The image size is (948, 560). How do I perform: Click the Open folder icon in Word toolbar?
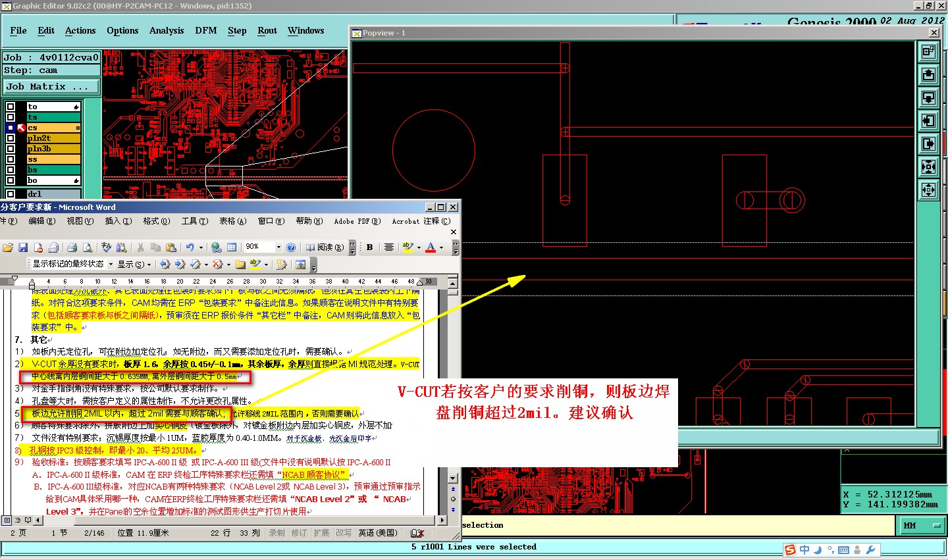[x=8, y=247]
